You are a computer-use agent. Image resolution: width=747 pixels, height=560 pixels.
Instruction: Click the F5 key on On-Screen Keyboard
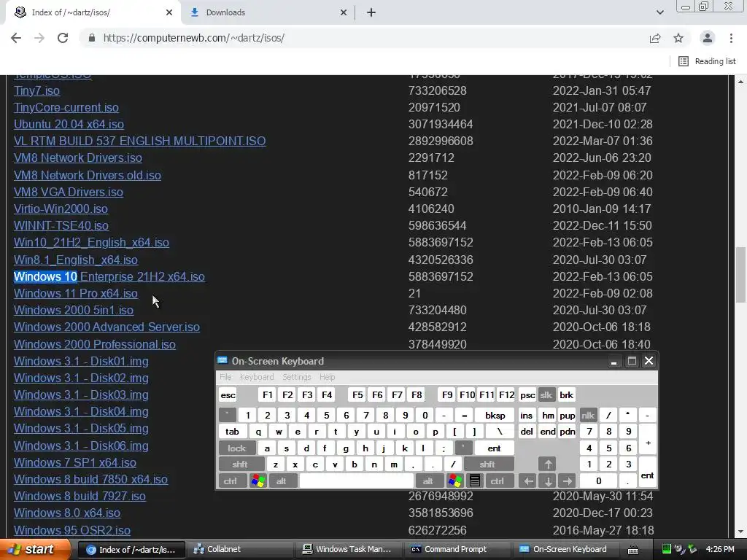coord(357,394)
